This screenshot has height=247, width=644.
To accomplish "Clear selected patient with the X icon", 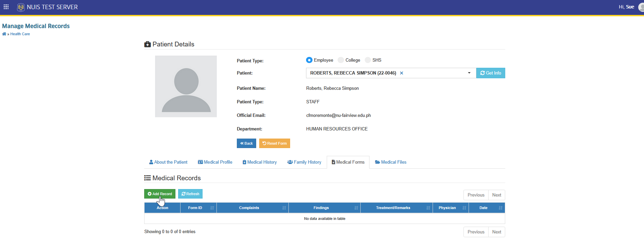I will (x=401, y=73).
